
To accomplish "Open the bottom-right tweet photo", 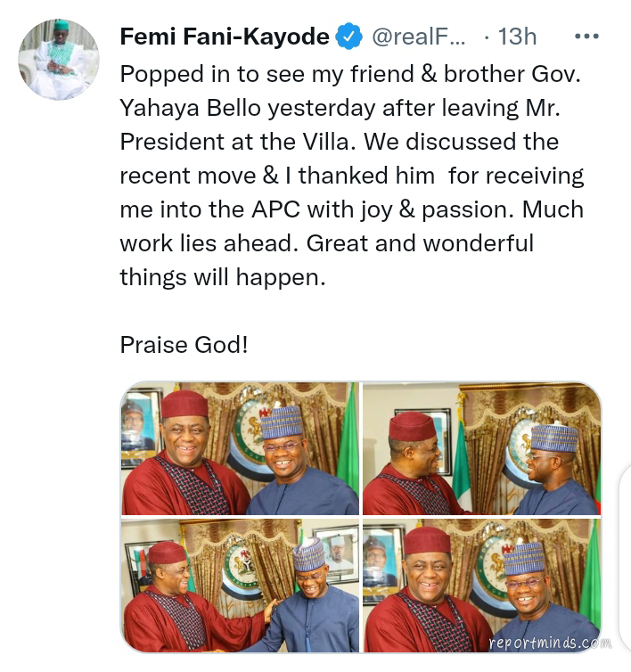I will point(481,586).
